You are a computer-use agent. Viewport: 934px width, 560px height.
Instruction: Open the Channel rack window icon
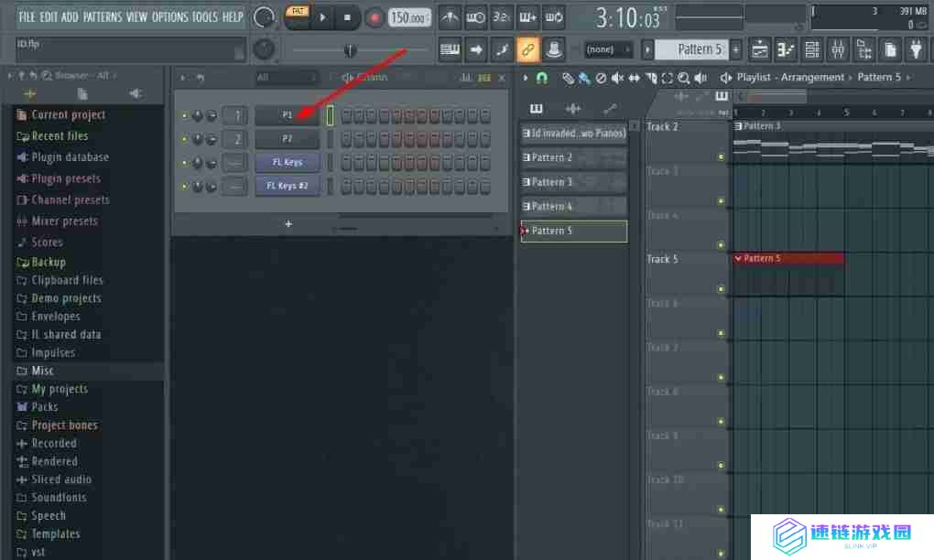click(x=812, y=50)
